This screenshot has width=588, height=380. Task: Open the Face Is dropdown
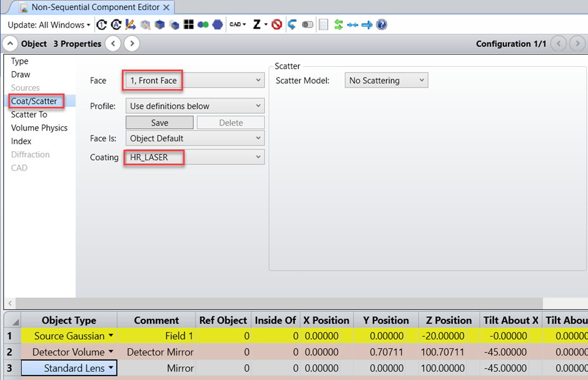click(x=194, y=137)
